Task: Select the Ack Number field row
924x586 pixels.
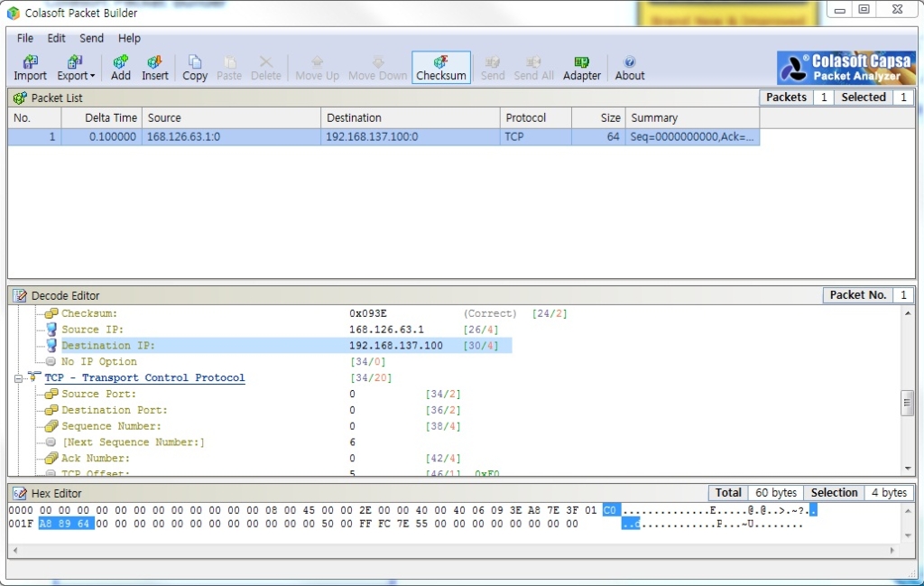Action: tap(96, 458)
